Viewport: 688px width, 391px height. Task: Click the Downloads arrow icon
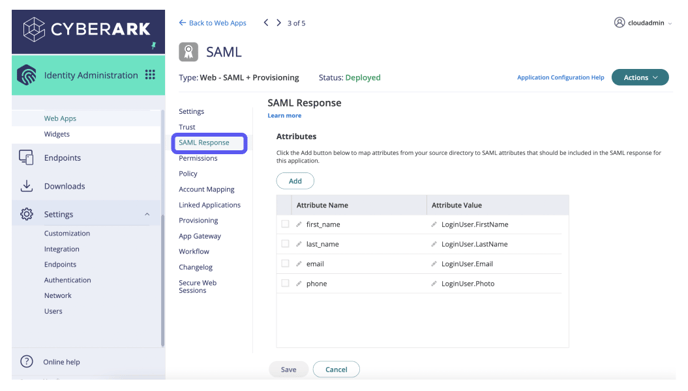click(x=26, y=186)
